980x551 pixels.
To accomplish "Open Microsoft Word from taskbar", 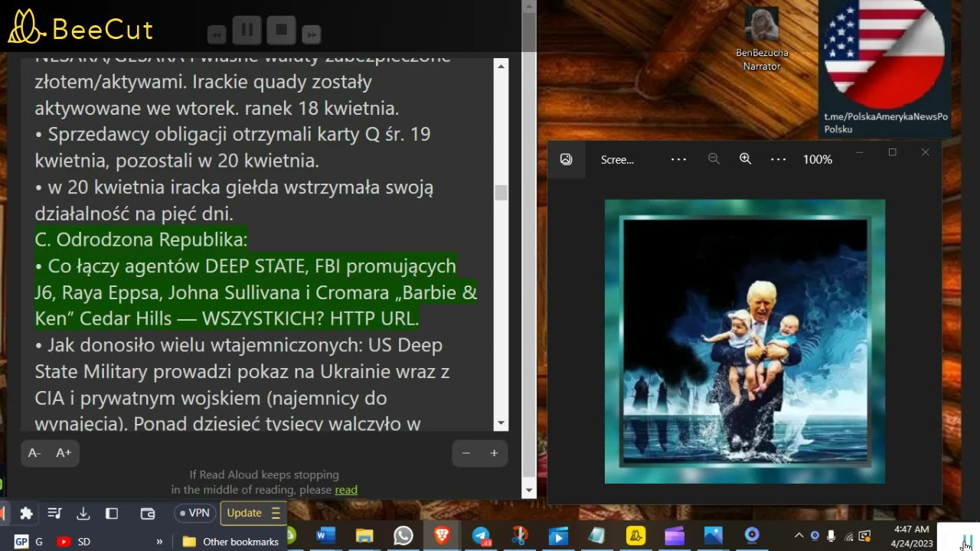I will click(325, 536).
